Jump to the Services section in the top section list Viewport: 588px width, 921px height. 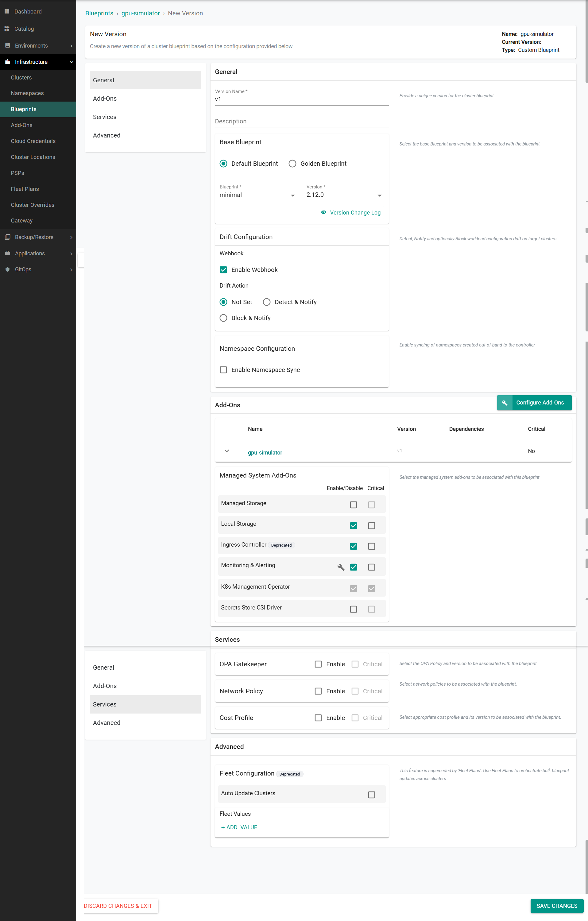145,117
